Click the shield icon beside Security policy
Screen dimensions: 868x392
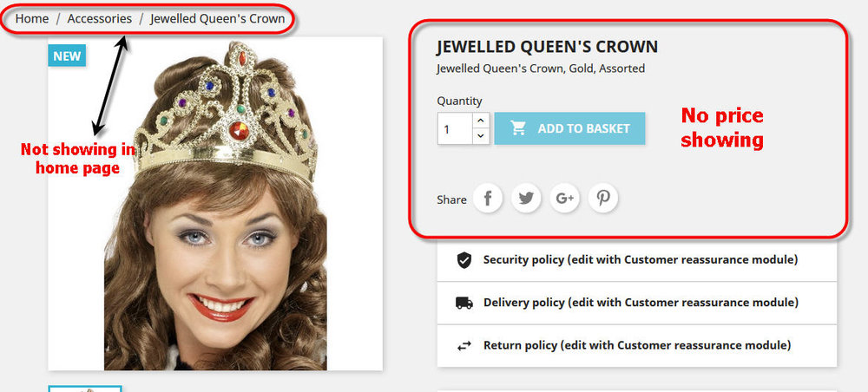pos(464,260)
